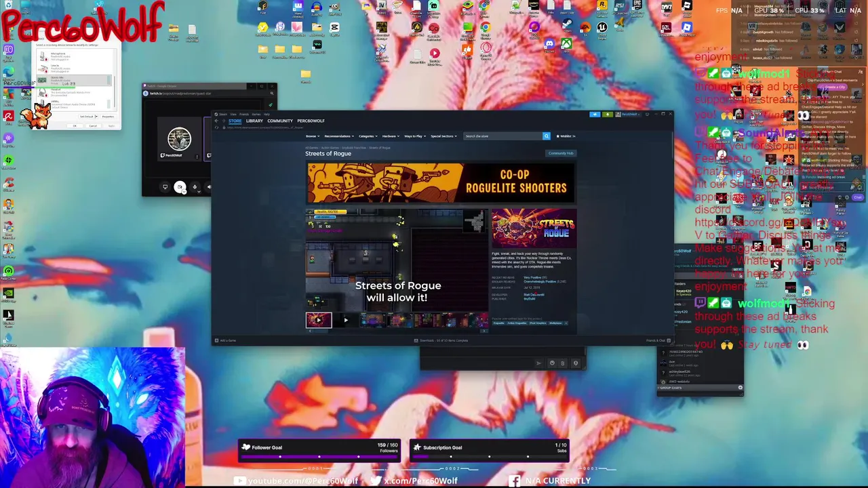Viewport: 868px width, 488px height.
Task: Open Perc60Wolf tile options in Twitch window
Action: click(197, 157)
